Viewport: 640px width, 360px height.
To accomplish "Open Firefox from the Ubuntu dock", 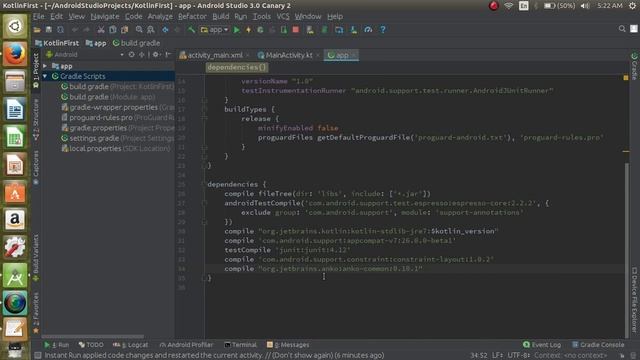I will [x=15, y=53].
